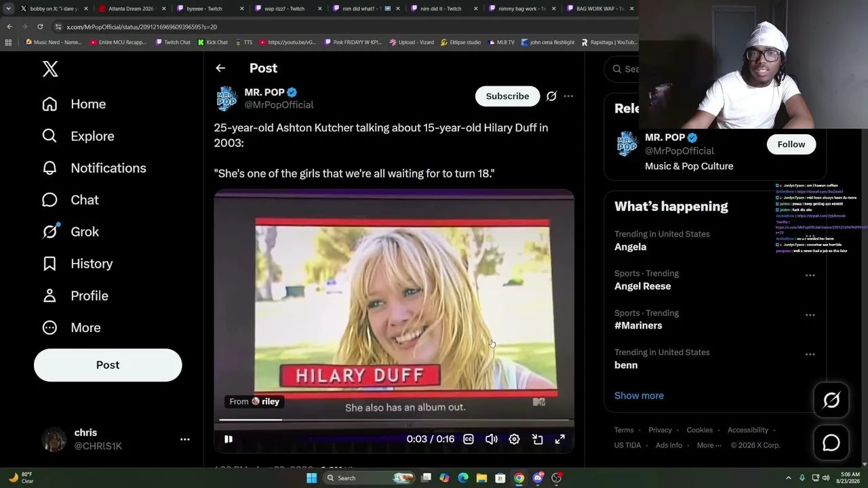
Task: Follow MR. POP in Relevant people
Action: (x=791, y=144)
